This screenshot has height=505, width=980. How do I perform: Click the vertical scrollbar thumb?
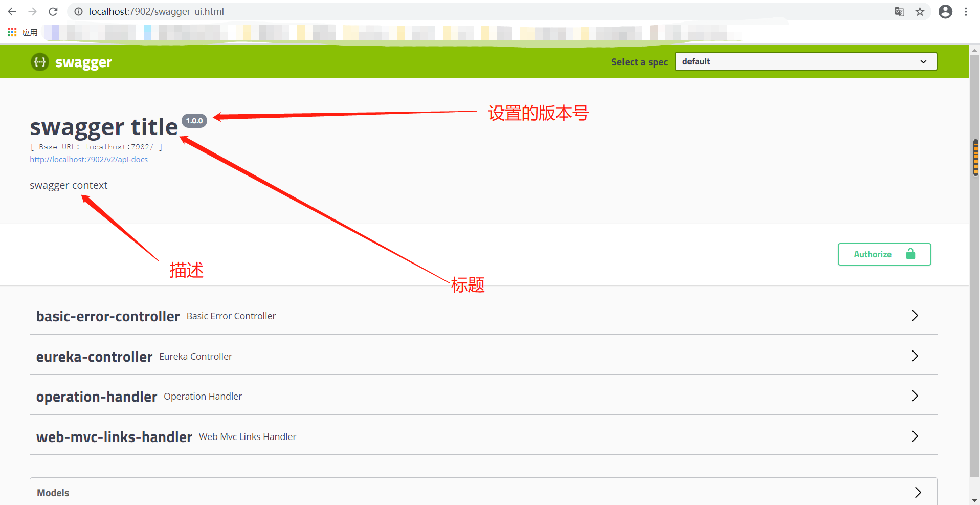point(975,158)
